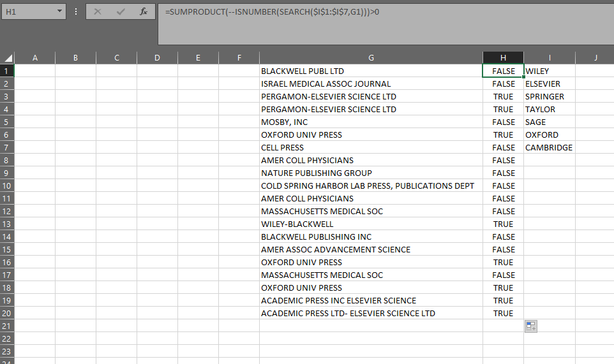
Task: Click the three-dot handle beside Name Box
Action: [x=76, y=11]
